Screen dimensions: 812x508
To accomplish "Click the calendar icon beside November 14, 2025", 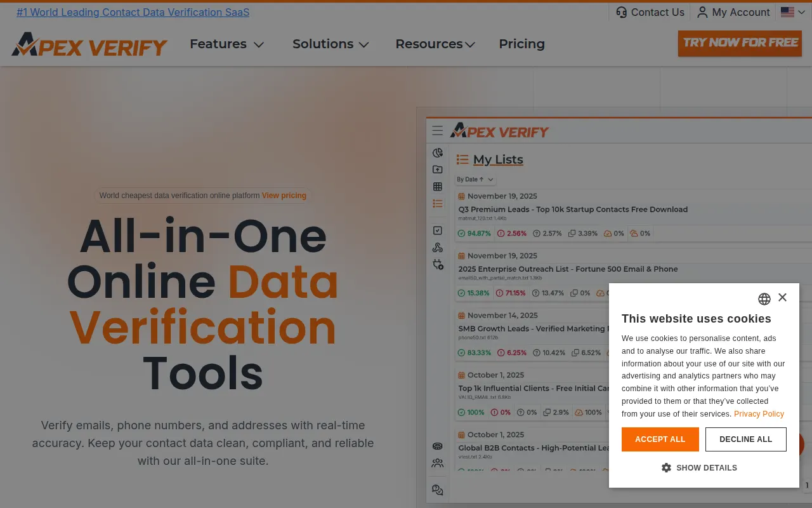I will pyautogui.click(x=462, y=316).
